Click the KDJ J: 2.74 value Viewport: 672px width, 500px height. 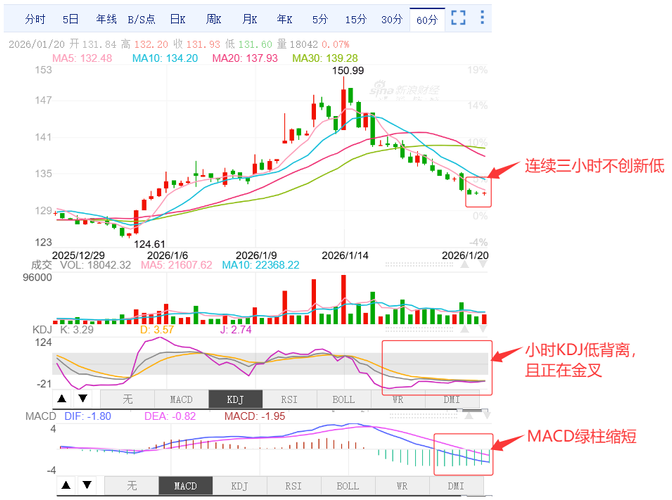[x=236, y=330]
